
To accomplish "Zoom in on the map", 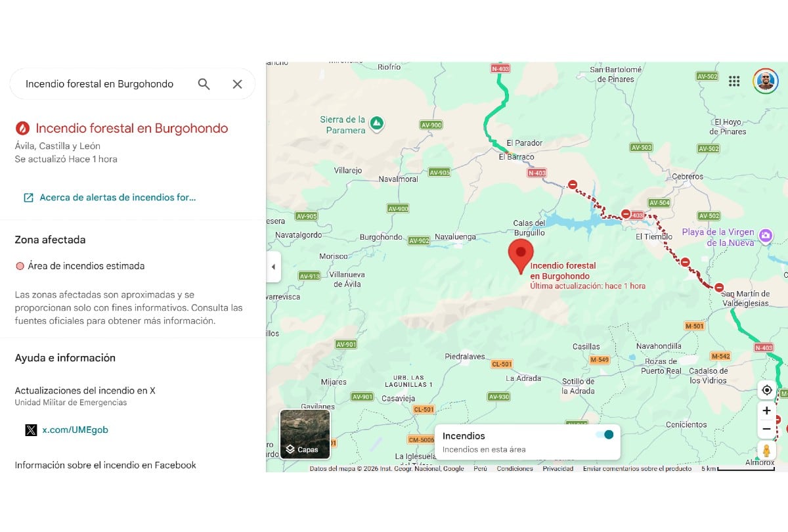I will tap(767, 410).
